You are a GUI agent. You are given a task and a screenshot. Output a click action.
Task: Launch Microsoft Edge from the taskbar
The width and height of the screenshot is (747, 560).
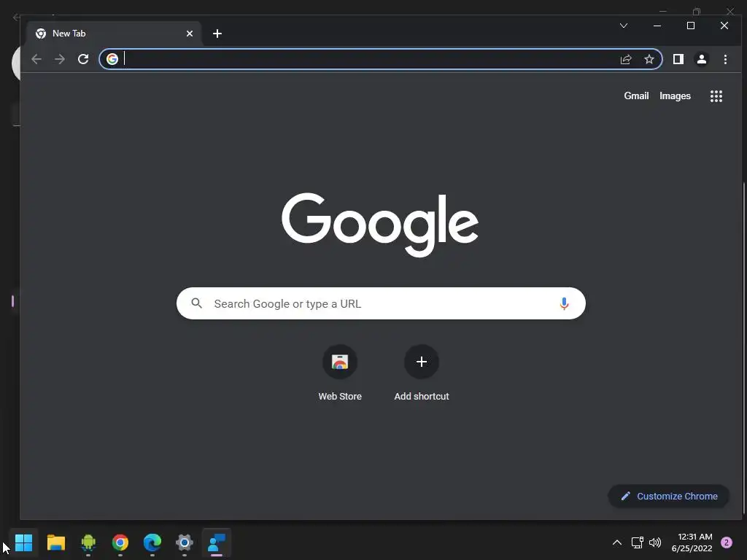tap(152, 542)
